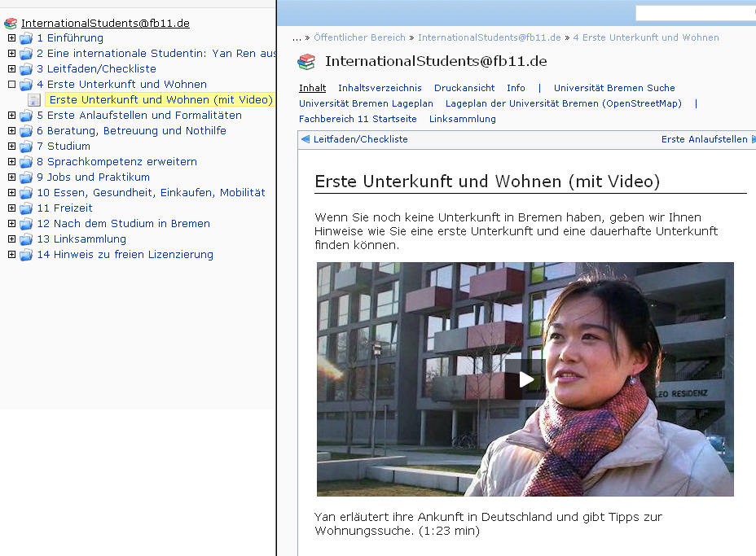
Task: Expand the 3 Leitfaden/Checkliste tree node
Action: 11,69
